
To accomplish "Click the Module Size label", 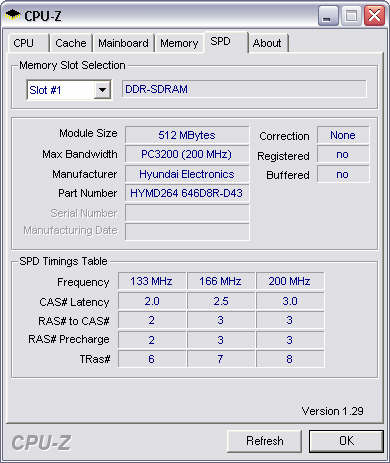I will tap(88, 133).
